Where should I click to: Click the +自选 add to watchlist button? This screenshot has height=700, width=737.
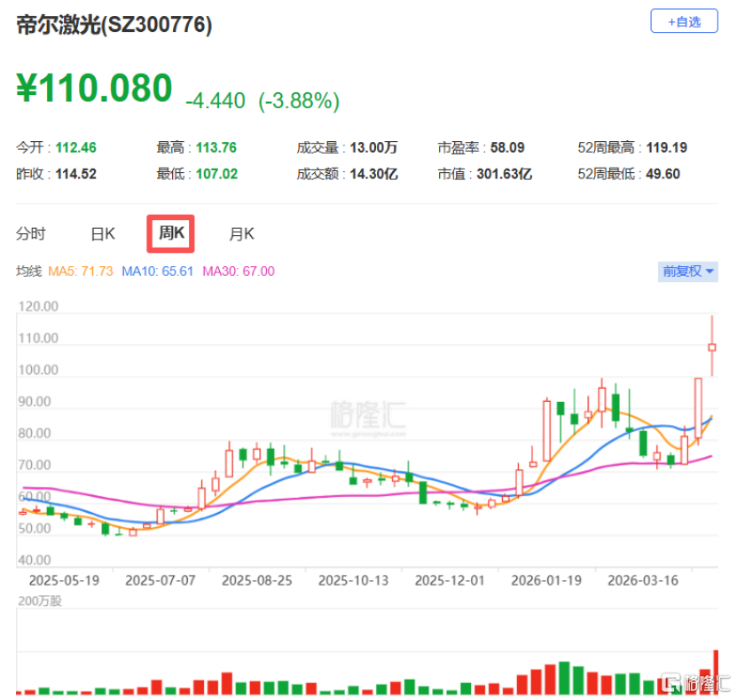coord(684,21)
